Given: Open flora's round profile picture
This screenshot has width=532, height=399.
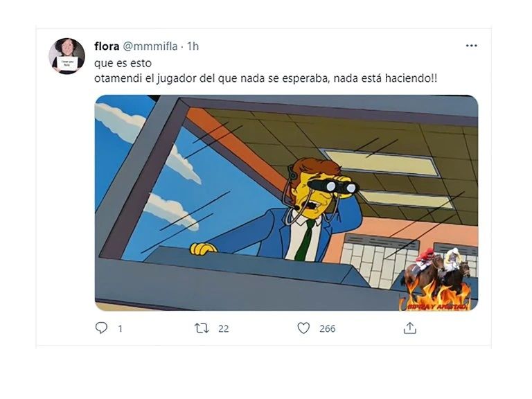Looking at the screenshot, I should tap(66, 56).
